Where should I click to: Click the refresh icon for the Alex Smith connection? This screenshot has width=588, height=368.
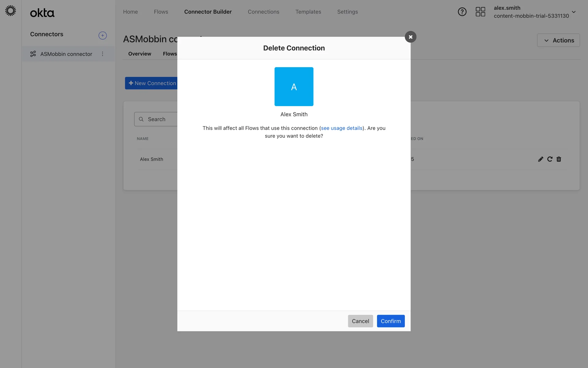pyautogui.click(x=550, y=159)
